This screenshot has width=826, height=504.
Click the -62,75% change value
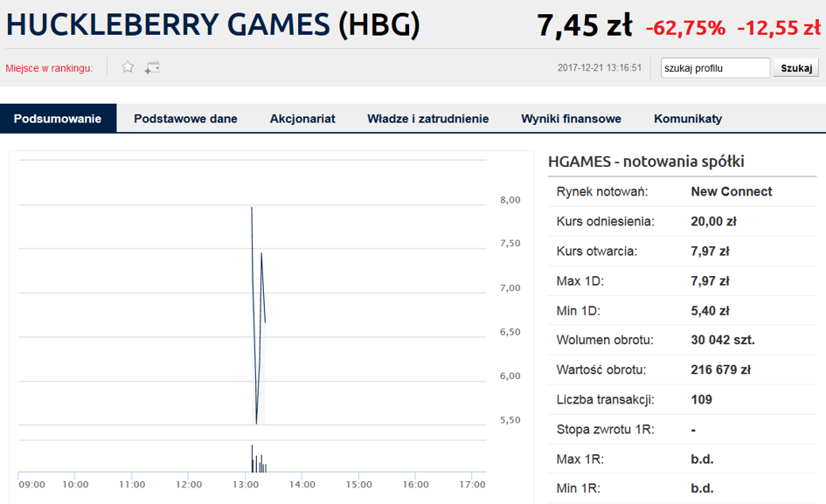coord(685,27)
